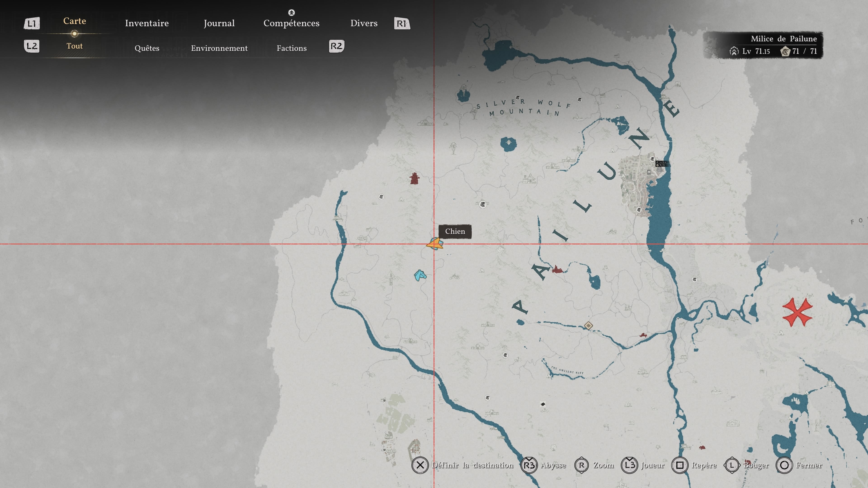The image size is (868, 488).
Task: Select the black marker below The Ancient Rift
Action: coord(543,404)
